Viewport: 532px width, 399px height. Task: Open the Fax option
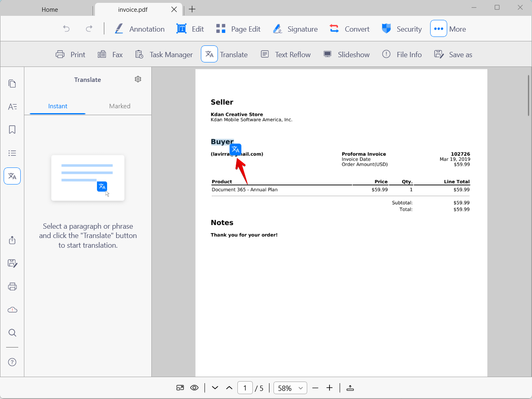click(110, 54)
